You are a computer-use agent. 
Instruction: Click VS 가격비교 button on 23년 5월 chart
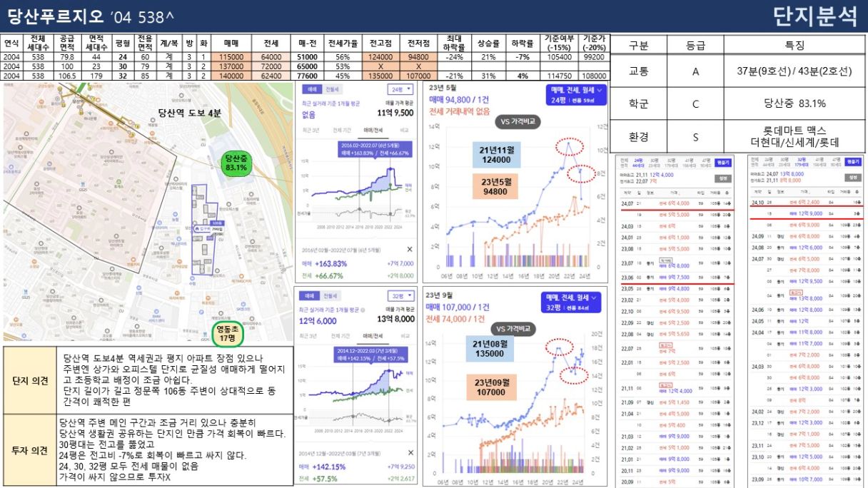518,121
